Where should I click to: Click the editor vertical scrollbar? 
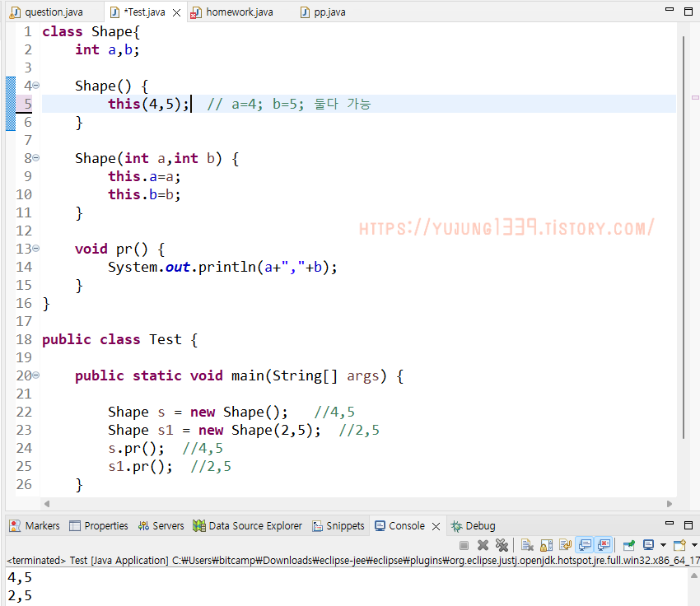tap(683, 238)
